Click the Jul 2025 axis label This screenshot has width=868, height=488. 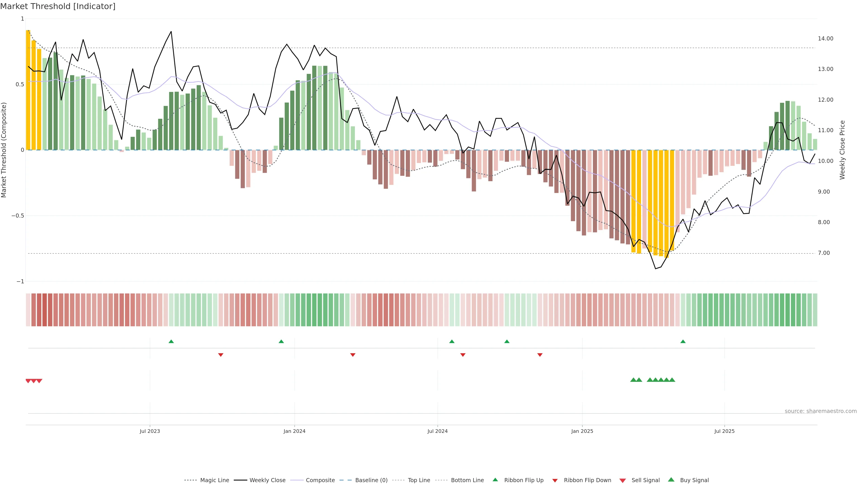tap(724, 431)
